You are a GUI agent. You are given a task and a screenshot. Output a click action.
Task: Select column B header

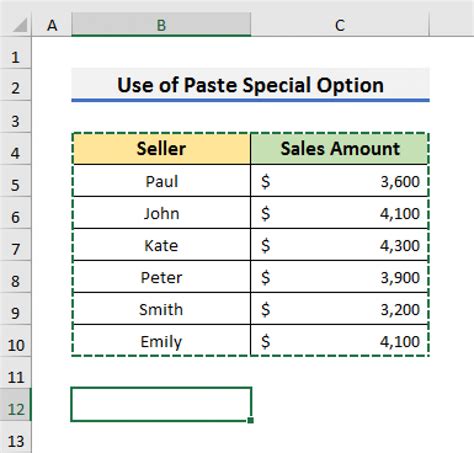(161, 25)
